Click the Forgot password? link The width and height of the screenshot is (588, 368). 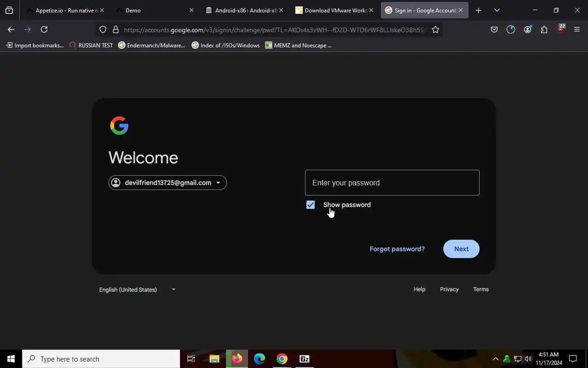(397, 249)
